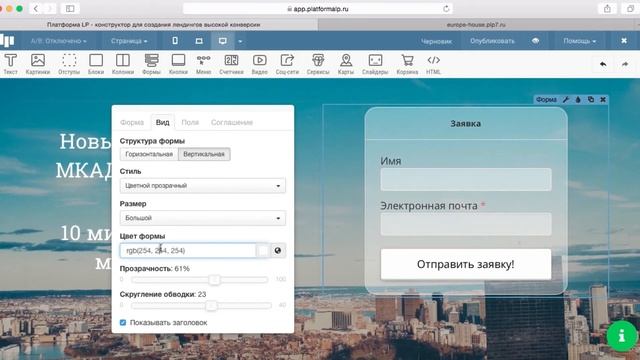Click the Черновик button
The image size is (640, 360).
tap(436, 41)
